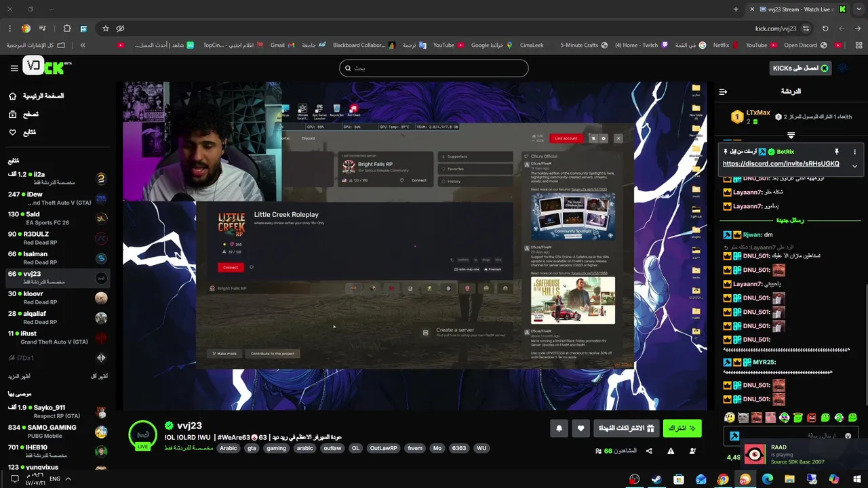Image resolution: width=868 pixels, height=488 pixels.
Task: Click Rjwan username in chat
Action: (x=751, y=235)
